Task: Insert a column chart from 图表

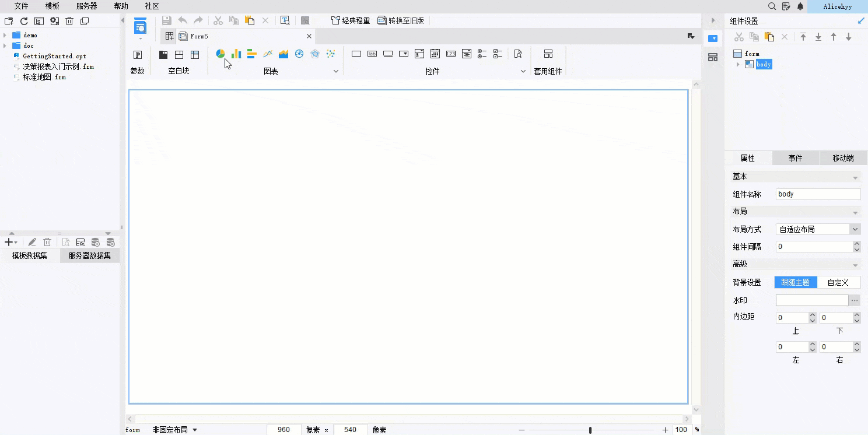Action: (x=236, y=54)
